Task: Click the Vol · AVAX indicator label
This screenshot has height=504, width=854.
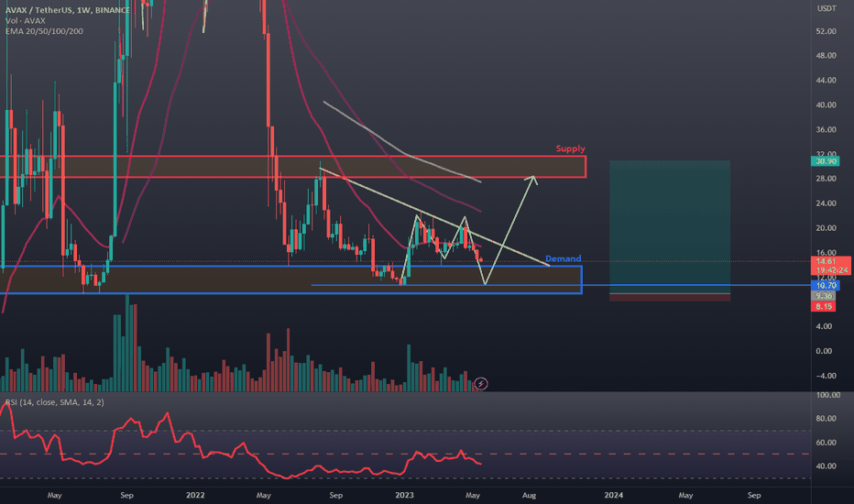Action: (25, 21)
